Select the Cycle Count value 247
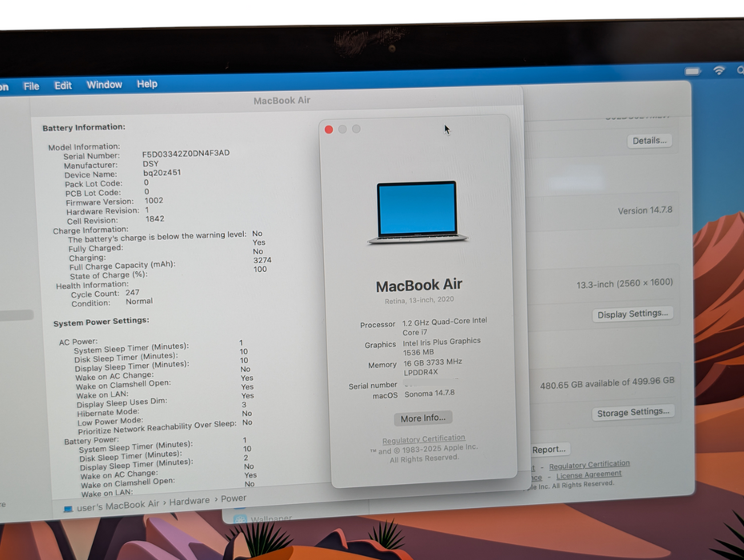The height and width of the screenshot is (560, 744). pos(132,292)
